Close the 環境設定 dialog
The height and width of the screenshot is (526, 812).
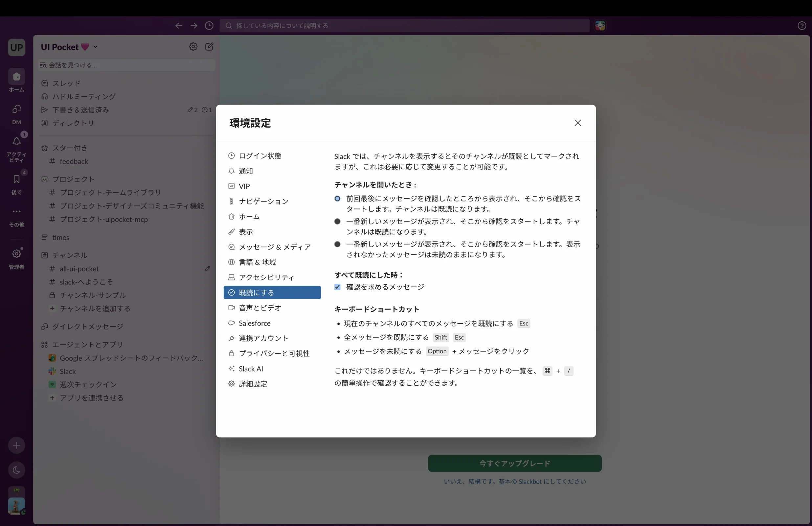[577, 123]
